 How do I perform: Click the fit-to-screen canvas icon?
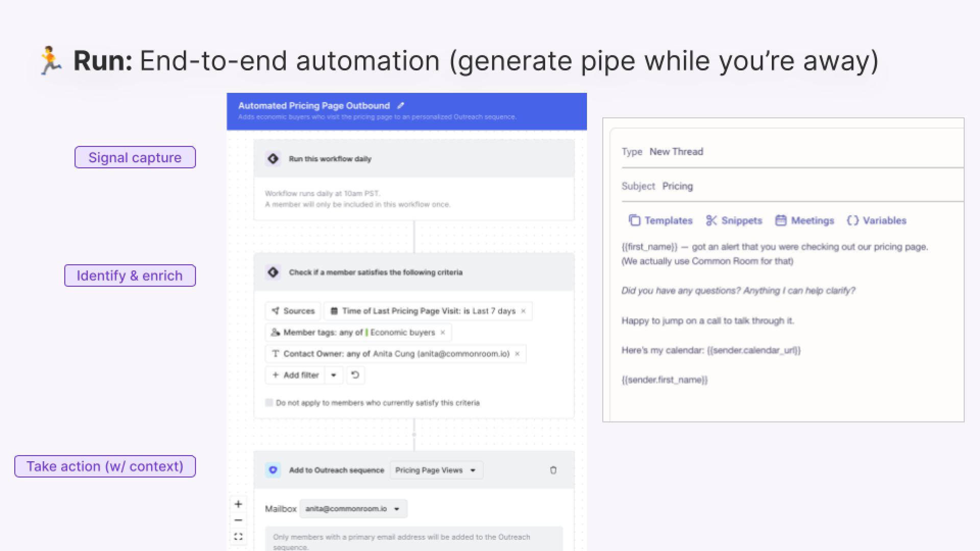point(238,537)
